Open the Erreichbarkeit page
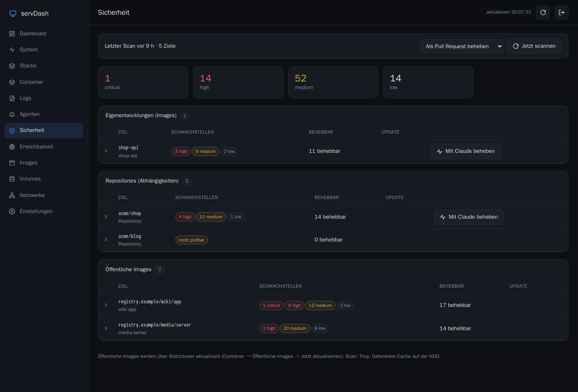The image size is (578, 392). (x=44, y=147)
